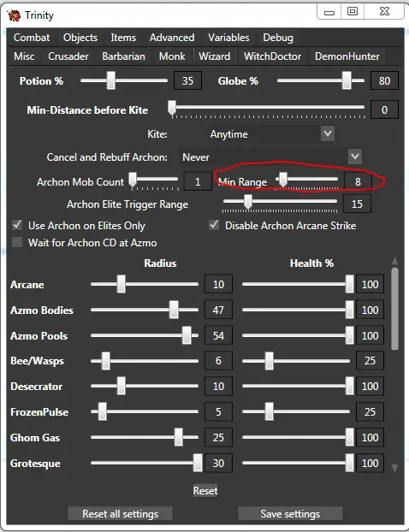The height and width of the screenshot is (532, 409).
Task: Toggle Use Archon on Elites Only
Action: click(17, 225)
